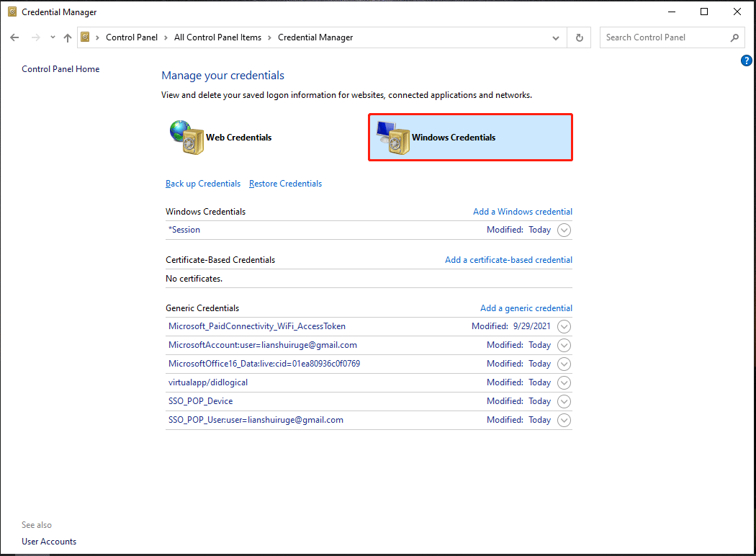The height and width of the screenshot is (556, 756).
Task: Expand MicrosoftOffice16_Data credential chevron
Action: (x=564, y=364)
